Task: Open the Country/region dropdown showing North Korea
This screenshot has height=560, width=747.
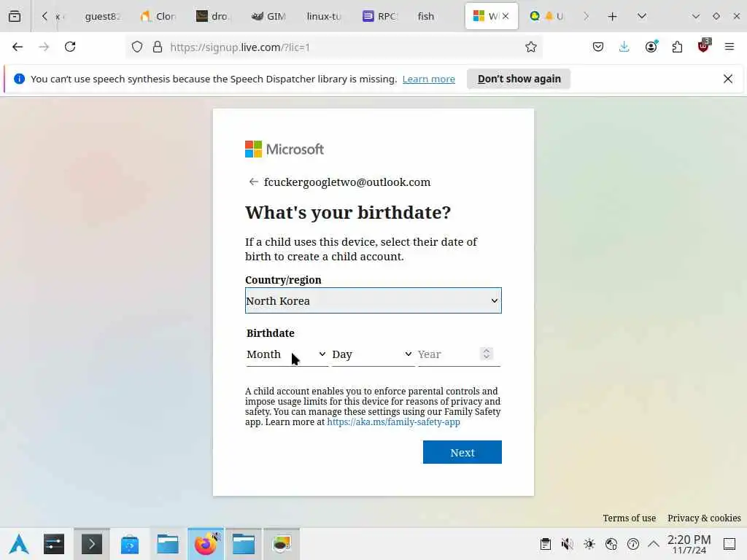Action: pos(373,300)
